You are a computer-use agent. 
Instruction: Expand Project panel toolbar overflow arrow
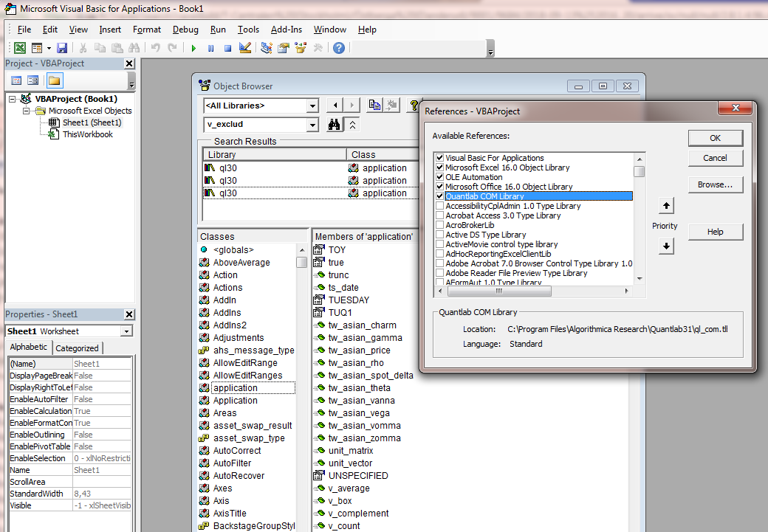tap(131, 81)
